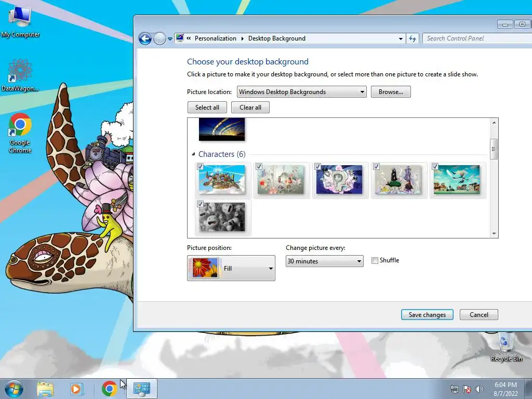Select the night bridge wallpaper thumbnail
The width and height of the screenshot is (532, 399).
[x=222, y=129]
